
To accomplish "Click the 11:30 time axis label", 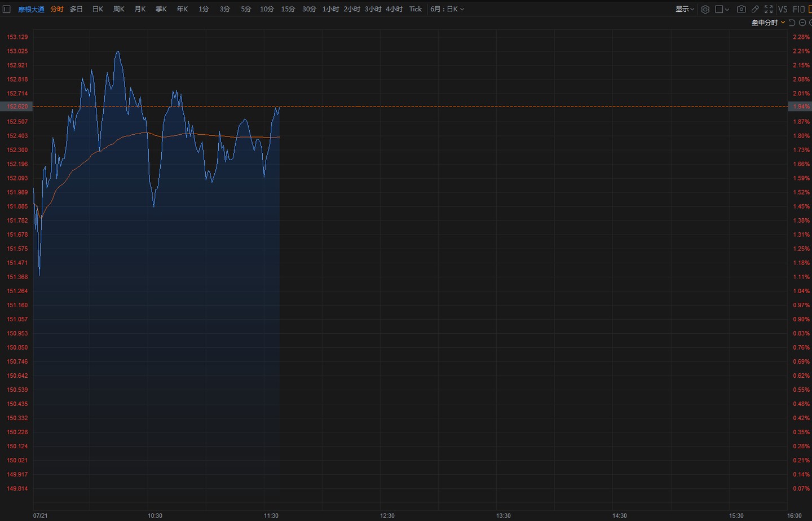I will (271, 516).
